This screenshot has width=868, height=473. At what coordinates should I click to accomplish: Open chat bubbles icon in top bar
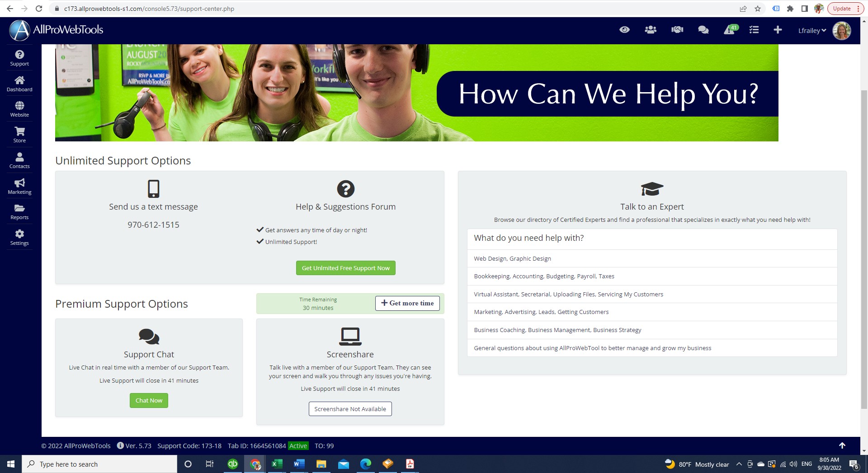point(703,30)
